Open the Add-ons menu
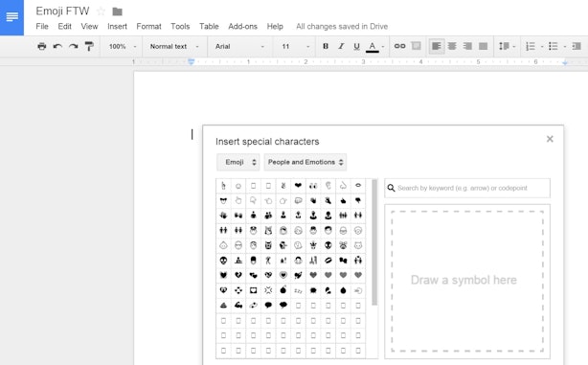The width and height of the screenshot is (588, 365). [x=242, y=26]
